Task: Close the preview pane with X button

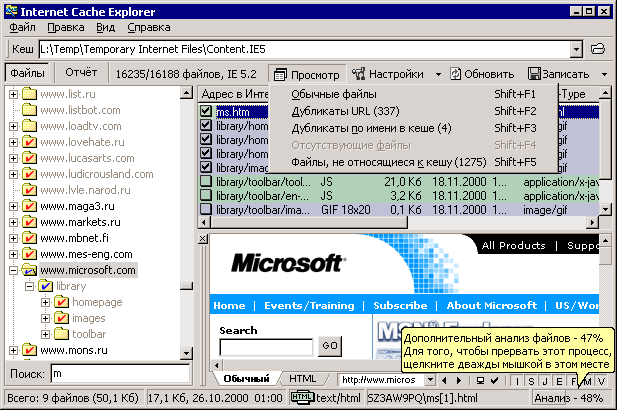Action: tap(203, 238)
